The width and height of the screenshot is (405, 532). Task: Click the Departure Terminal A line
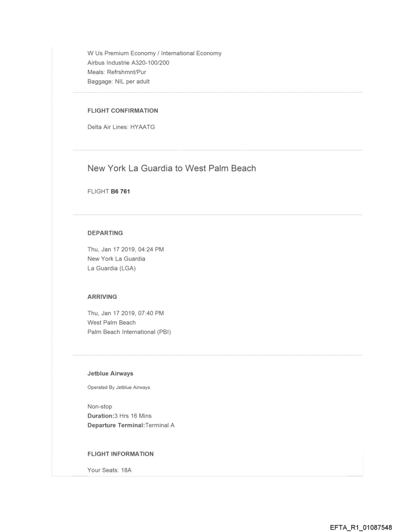131,425
